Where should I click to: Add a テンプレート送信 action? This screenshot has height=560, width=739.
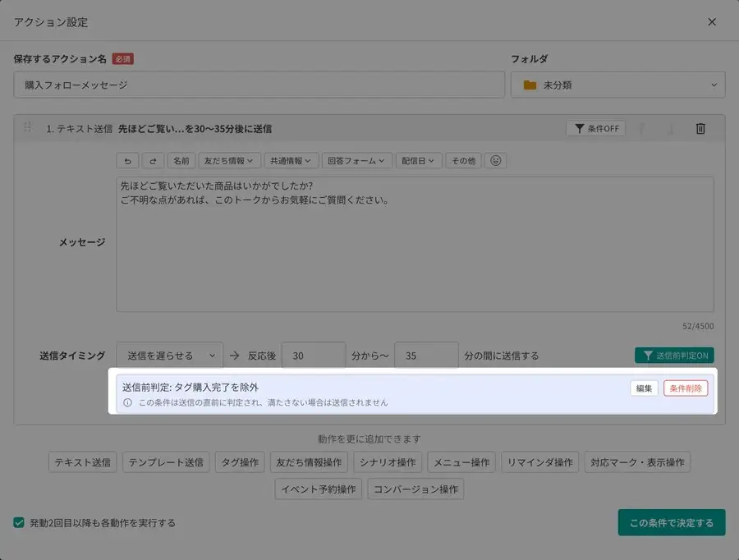point(166,462)
